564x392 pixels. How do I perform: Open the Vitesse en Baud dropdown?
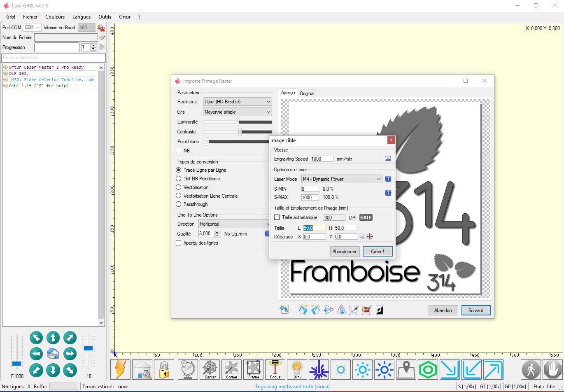point(86,28)
